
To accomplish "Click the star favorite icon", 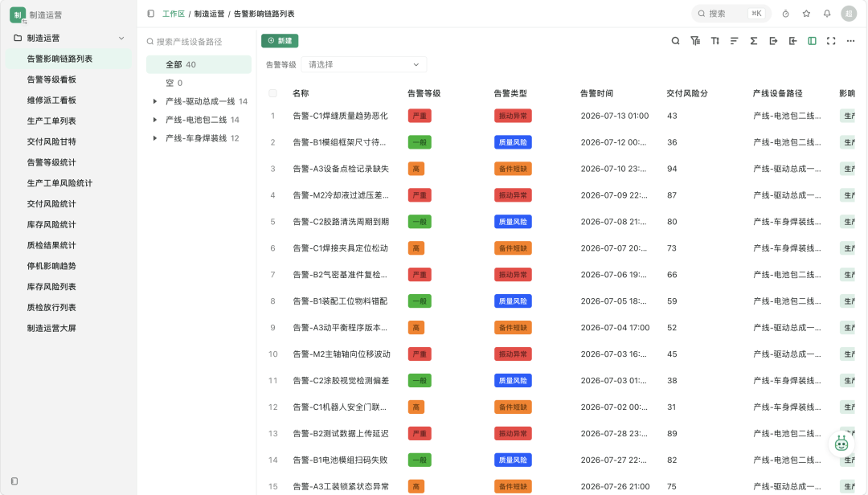I will tap(806, 14).
